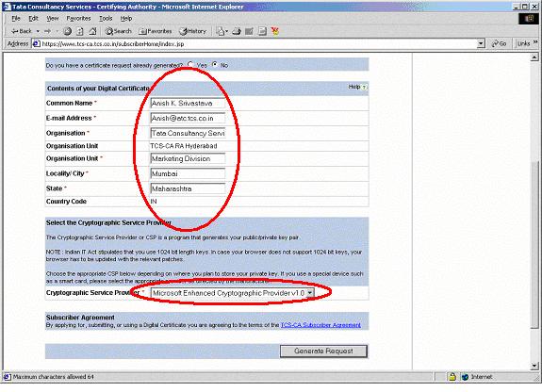Viewport: 542px width, 392px height.
Task: Click the Windows throbber logo
Action: (x=528, y=19)
